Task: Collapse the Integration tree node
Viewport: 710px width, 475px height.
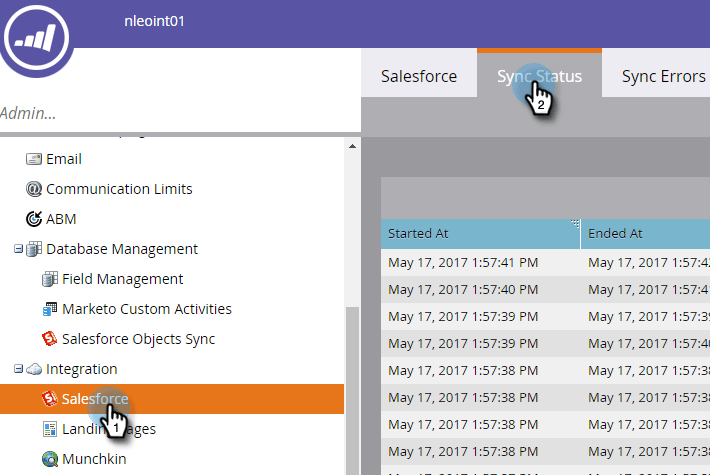Action: point(18,369)
